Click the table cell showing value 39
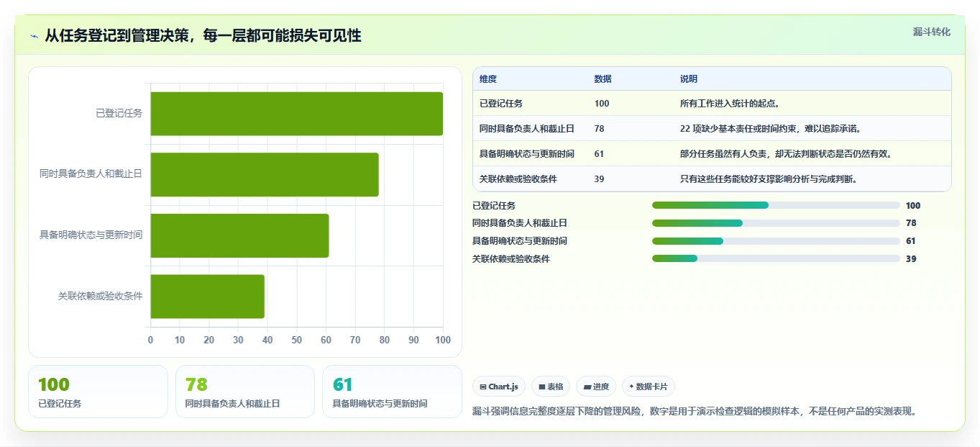 [x=631, y=179]
